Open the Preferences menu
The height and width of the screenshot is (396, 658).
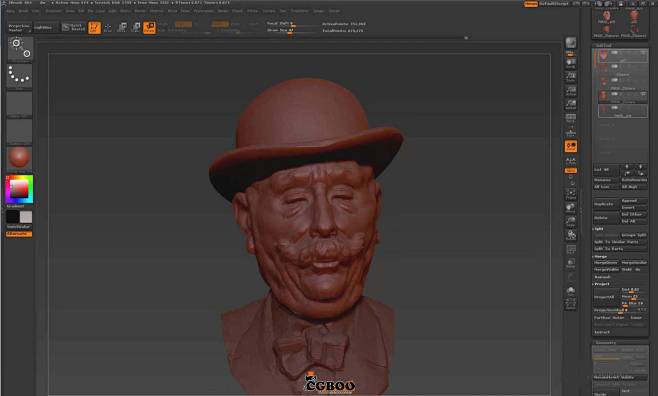click(x=203, y=11)
